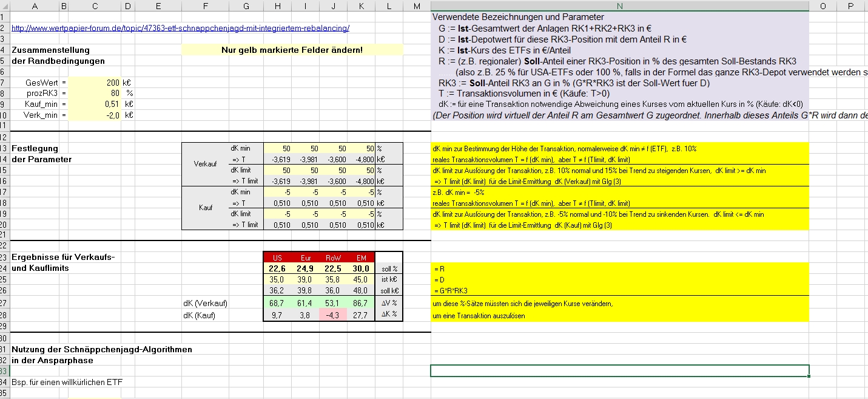This screenshot has width=868, height=399.
Task: Click the red US header cell
Action: point(277,257)
